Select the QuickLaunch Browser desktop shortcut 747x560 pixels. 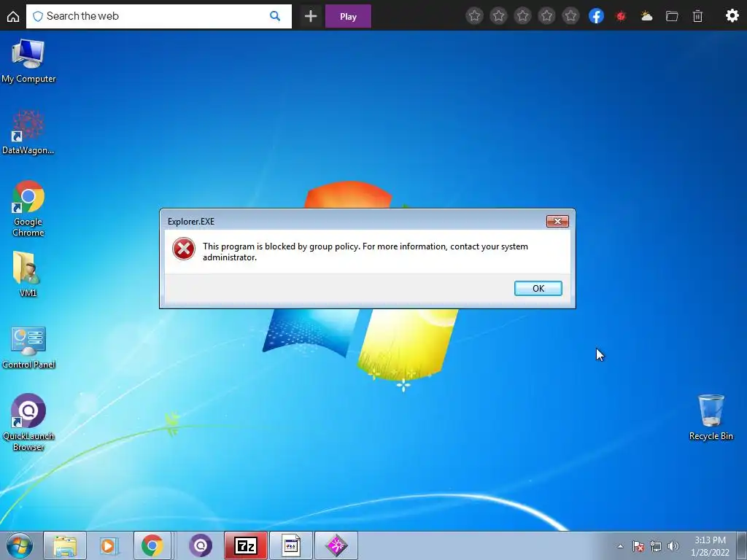28,422
